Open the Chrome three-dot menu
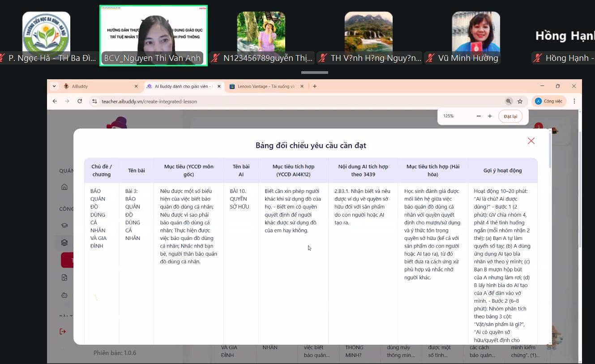This screenshot has width=595, height=364. pyautogui.click(x=574, y=101)
